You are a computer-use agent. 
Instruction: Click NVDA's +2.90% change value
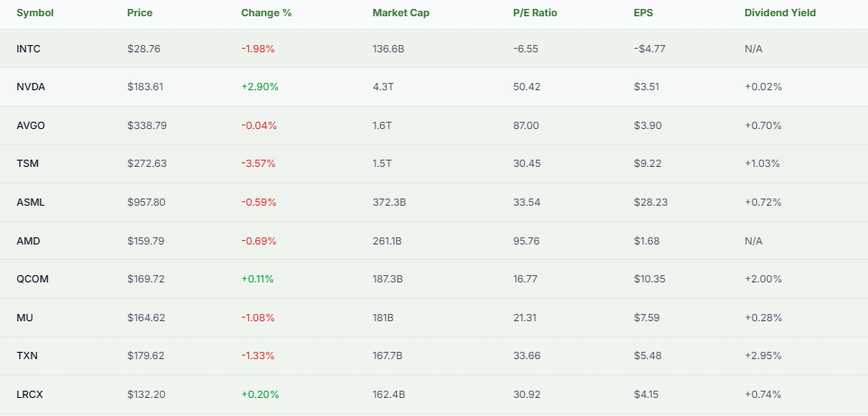(x=260, y=87)
